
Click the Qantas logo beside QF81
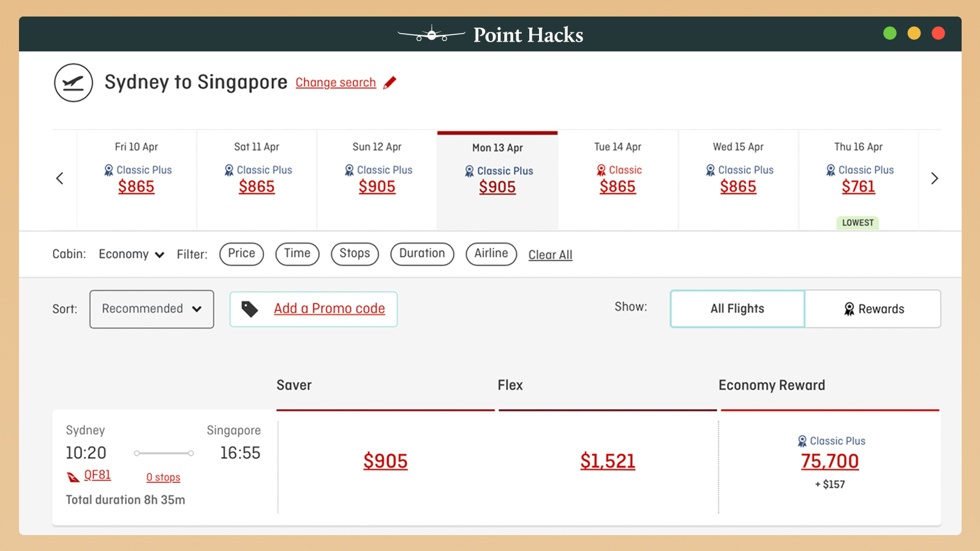click(x=73, y=476)
